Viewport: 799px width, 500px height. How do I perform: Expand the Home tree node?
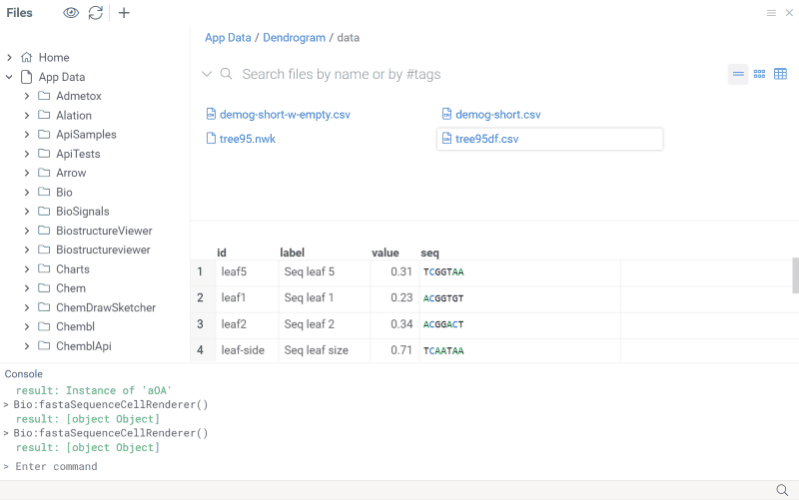[x=9, y=58]
